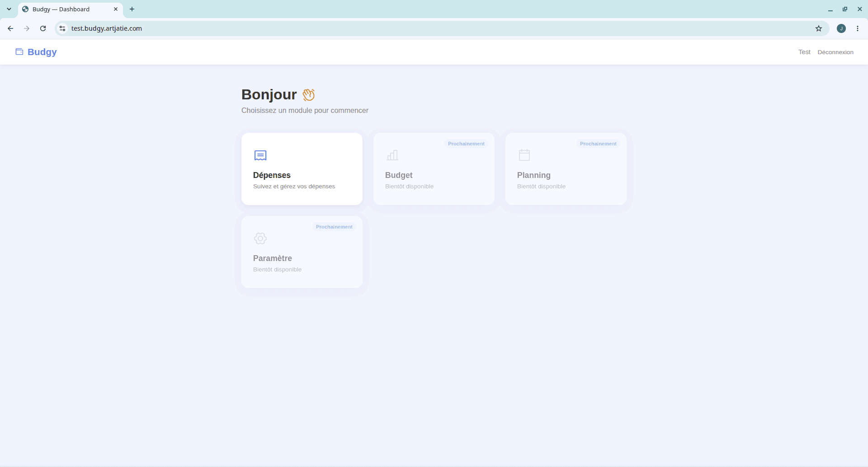Close the Budgy — Dashboard tab
Viewport: 868px width, 467px height.
(116, 9)
